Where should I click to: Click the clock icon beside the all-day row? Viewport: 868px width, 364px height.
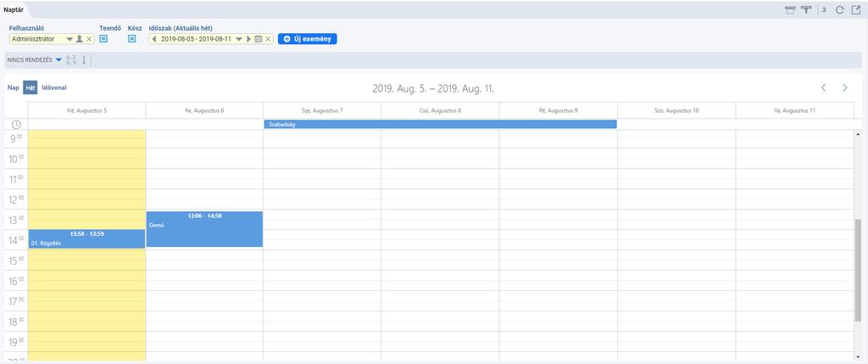click(17, 124)
